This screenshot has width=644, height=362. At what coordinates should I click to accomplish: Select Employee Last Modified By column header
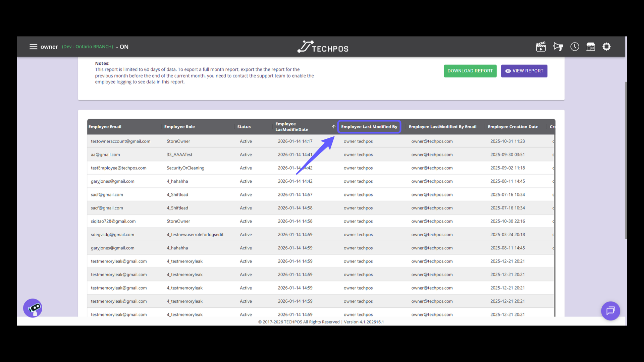point(369,127)
